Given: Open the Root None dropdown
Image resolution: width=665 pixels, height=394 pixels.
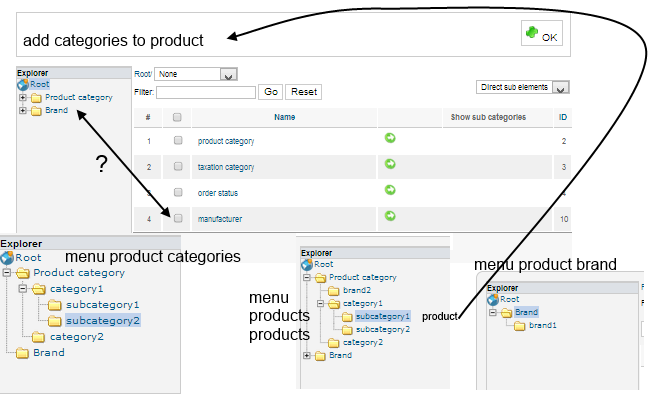Looking at the screenshot, I should click(x=196, y=74).
